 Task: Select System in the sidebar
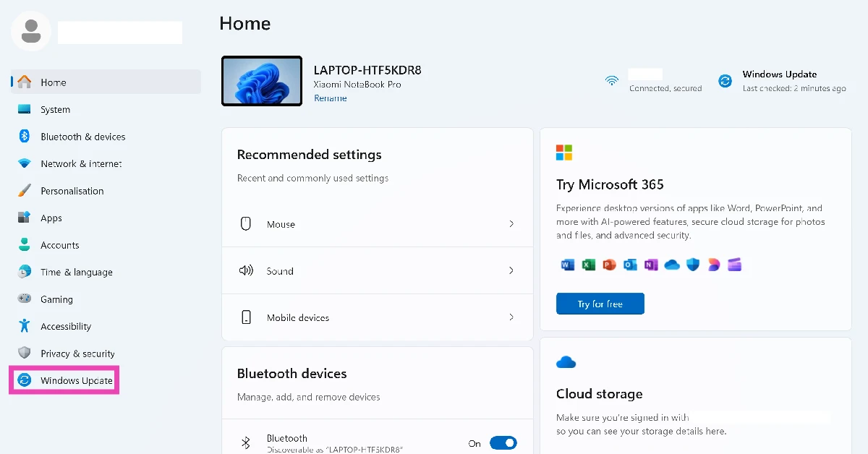click(x=55, y=110)
